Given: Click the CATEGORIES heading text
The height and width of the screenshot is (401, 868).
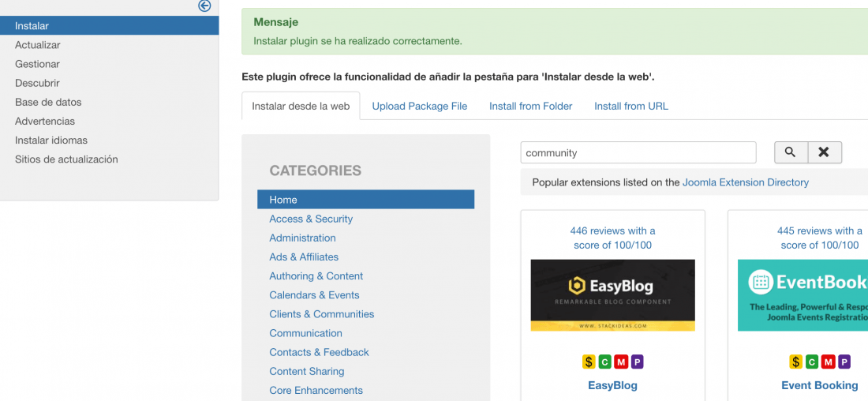Looking at the screenshot, I should pos(316,171).
